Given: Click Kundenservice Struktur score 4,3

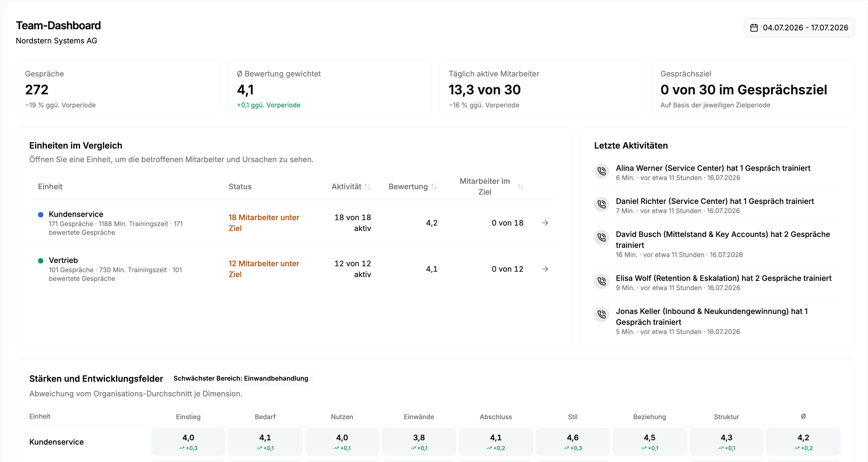Looking at the screenshot, I should 726,442.
